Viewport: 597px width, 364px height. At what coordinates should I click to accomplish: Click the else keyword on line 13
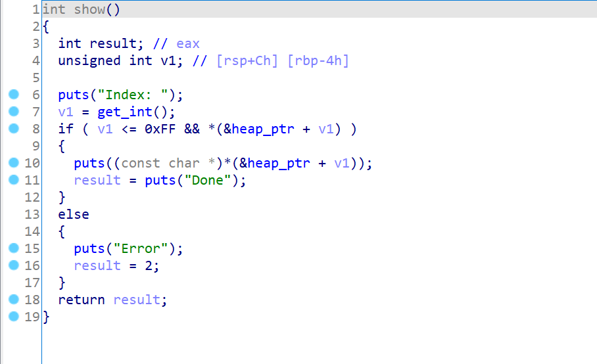point(74,214)
